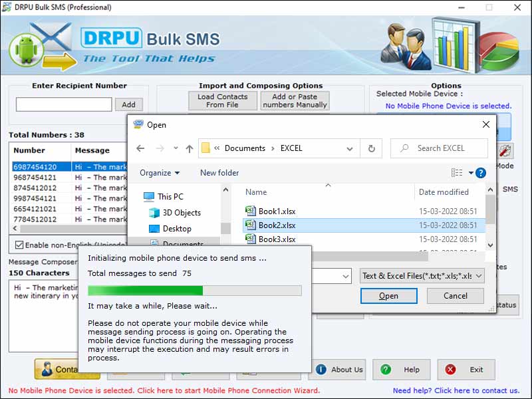Click the Contacts icon at bottom left
This screenshot has height=399, width=532.
click(x=47, y=370)
